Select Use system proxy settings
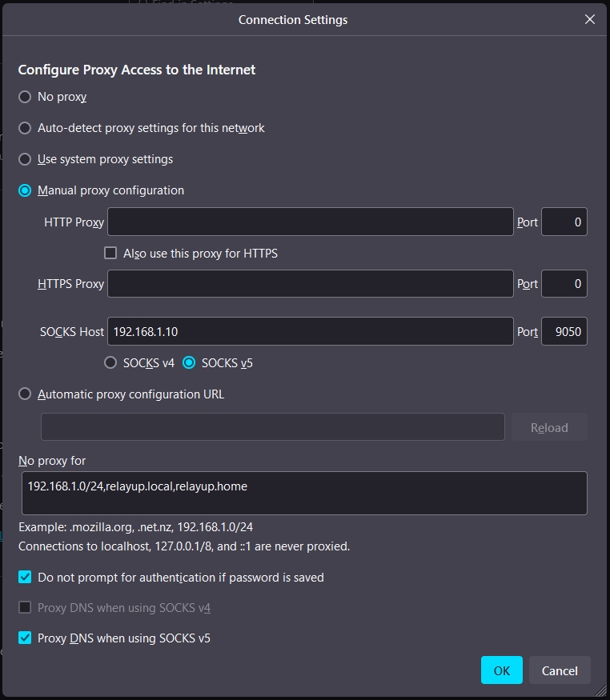The height and width of the screenshot is (700, 610). pos(25,159)
